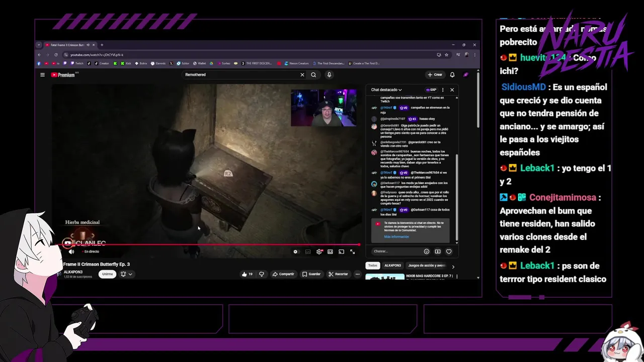Click the @Gerardo081 username in chat

click(390, 126)
